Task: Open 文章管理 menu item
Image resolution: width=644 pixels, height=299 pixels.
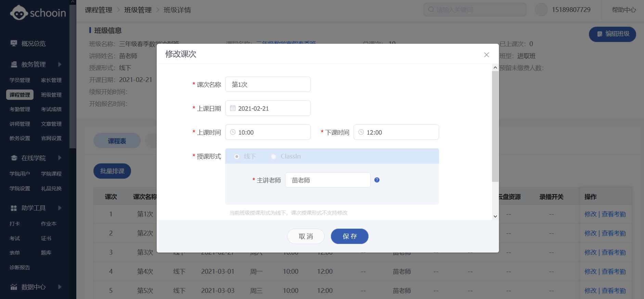Action: pos(51,124)
